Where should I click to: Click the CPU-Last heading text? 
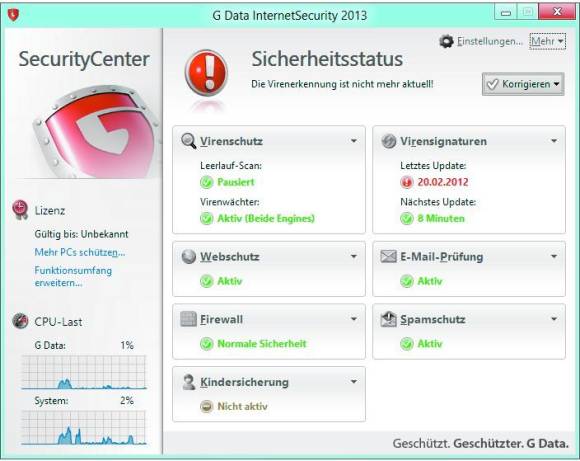(58, 322)
